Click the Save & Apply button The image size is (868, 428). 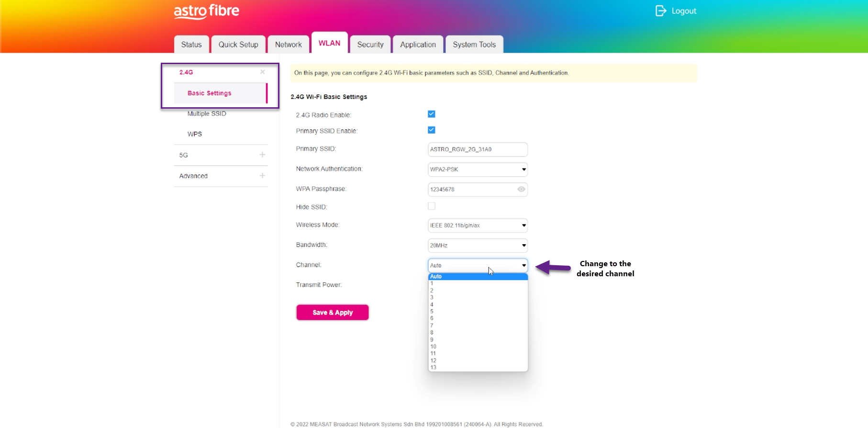[x=332, y=313]
